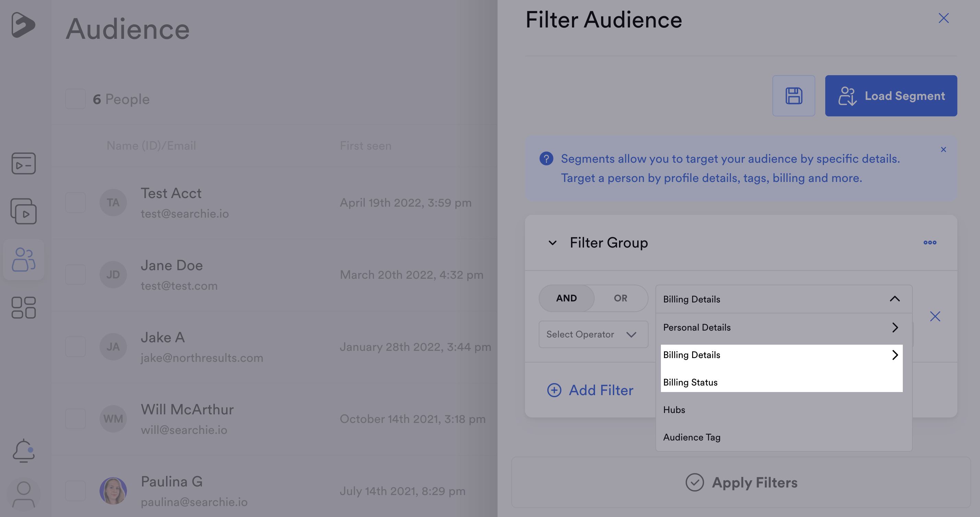Click email test@test.com
Viewport: 980px width, 517px height.
pos(179,286)
